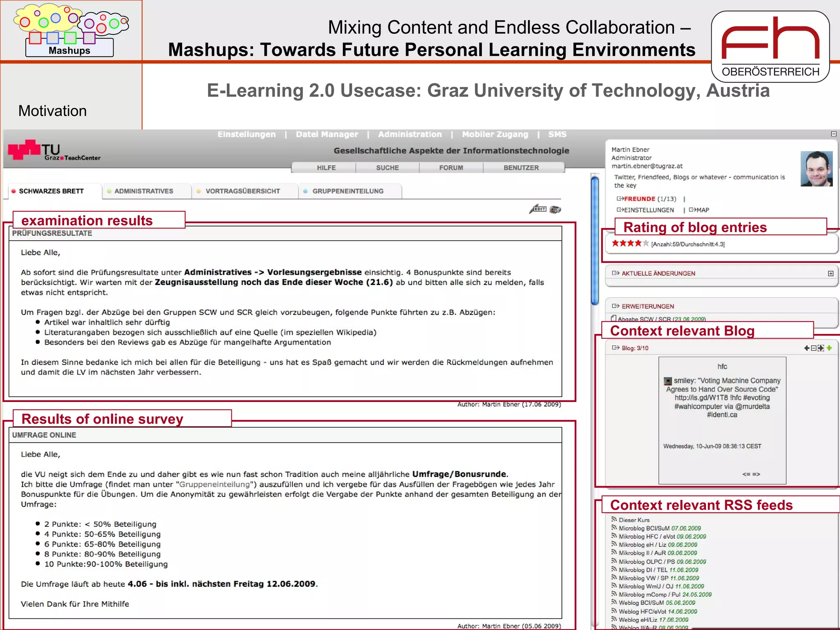
Task: Click martin.ebner@tugraz.at email text
Action: (647, 166)
